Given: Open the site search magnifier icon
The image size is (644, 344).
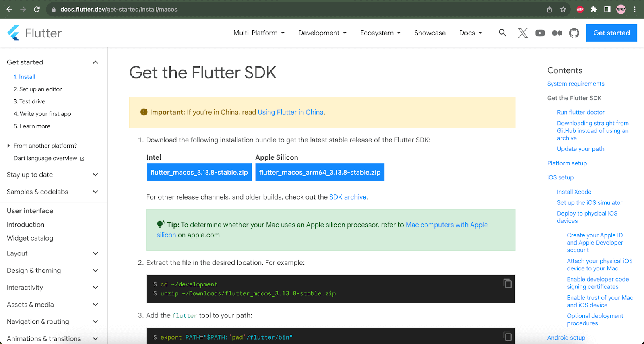Looking at the screenshot, I should (x=502, y=33).
